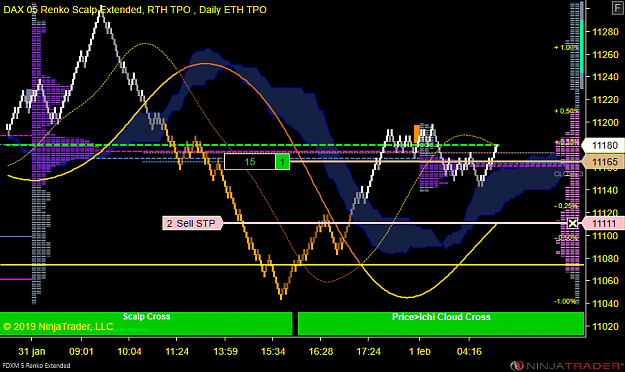Click the 1 feb date label
The width and height of the screenshot is (625, 372).
point(420,352)
